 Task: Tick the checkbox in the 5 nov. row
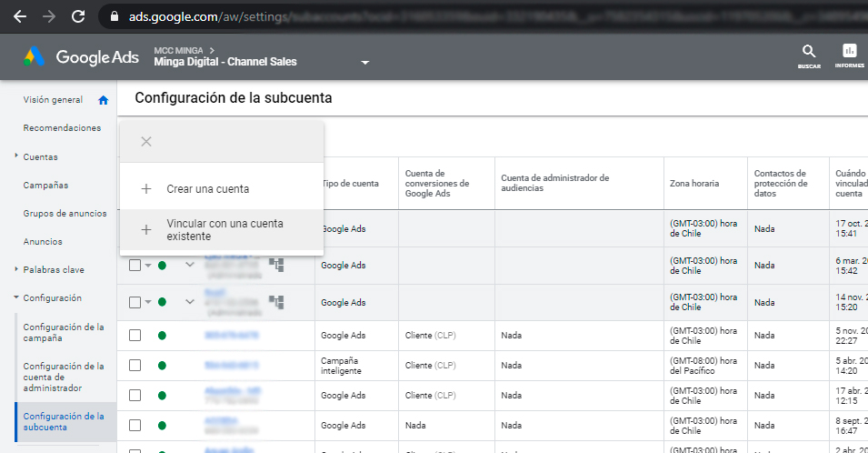135,335
